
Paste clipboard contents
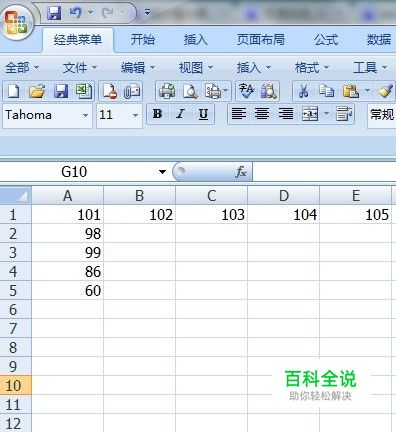click(x=350, y=91)
